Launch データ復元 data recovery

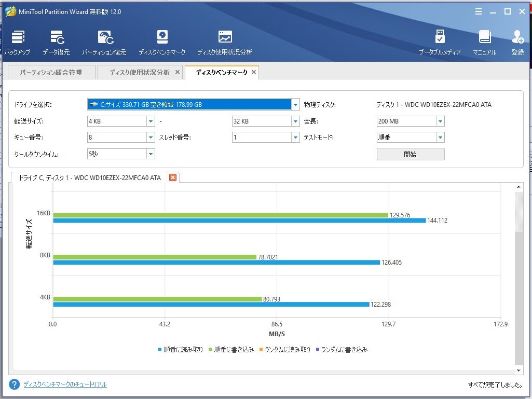click(57, 43)
